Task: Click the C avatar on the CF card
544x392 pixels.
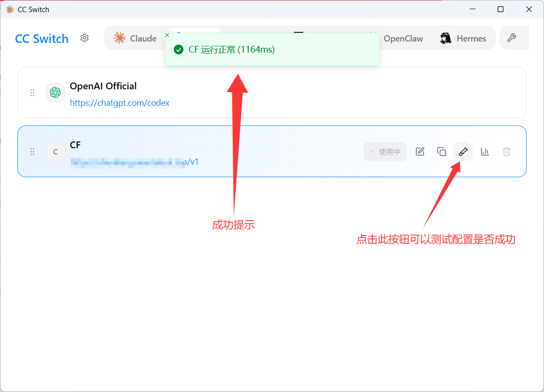Action: coord(55,151)
